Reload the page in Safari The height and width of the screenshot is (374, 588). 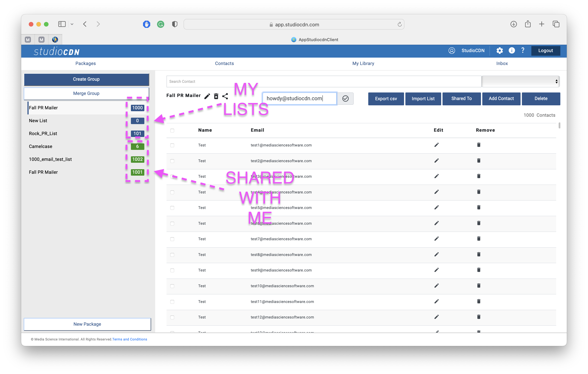pyautogui.click(x=400, y=24)
